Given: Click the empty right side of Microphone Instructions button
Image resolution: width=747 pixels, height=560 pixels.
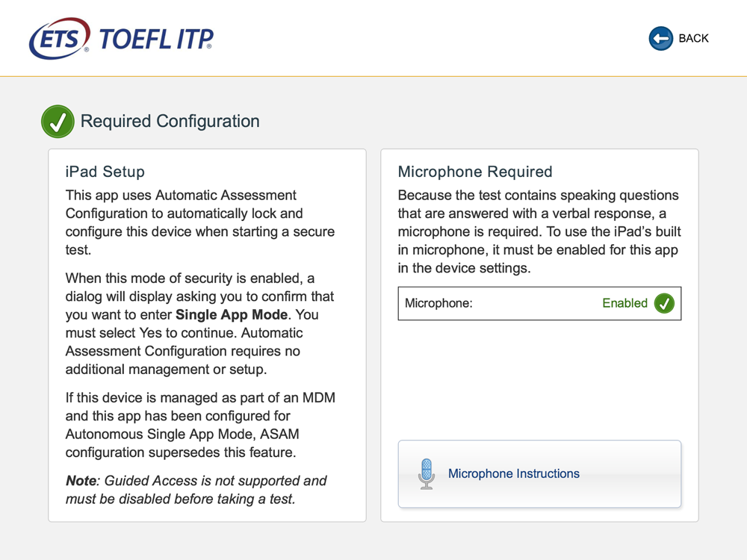Looking at the screenshot, I should 629,474.
